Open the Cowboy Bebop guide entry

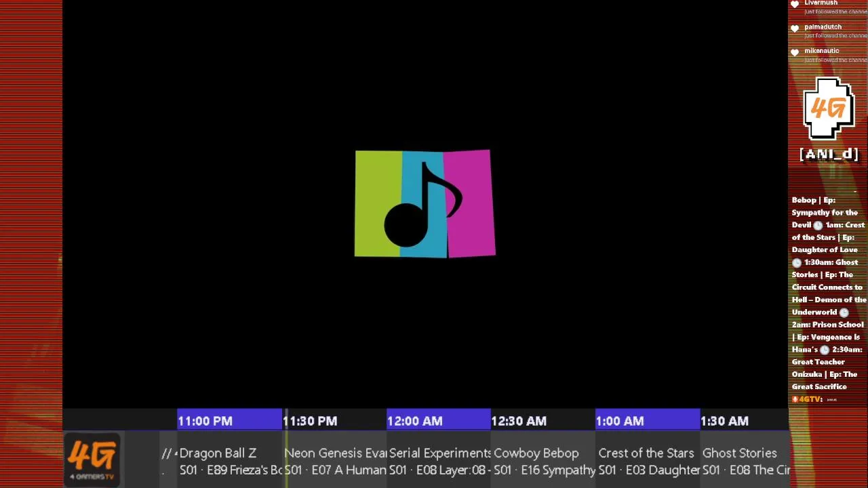click(544, 461)
